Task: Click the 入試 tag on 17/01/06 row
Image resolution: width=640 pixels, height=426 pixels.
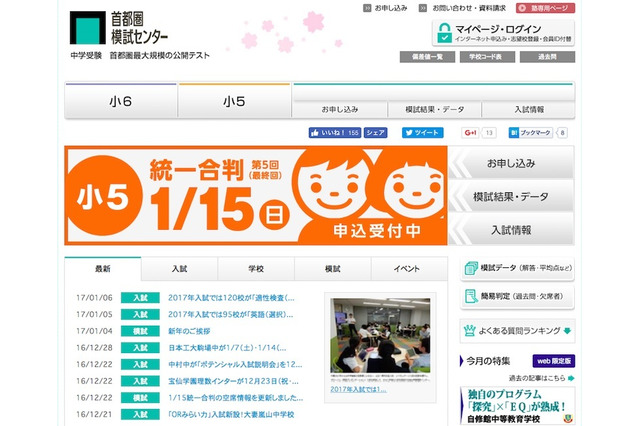Action: (x=140, y=298)
